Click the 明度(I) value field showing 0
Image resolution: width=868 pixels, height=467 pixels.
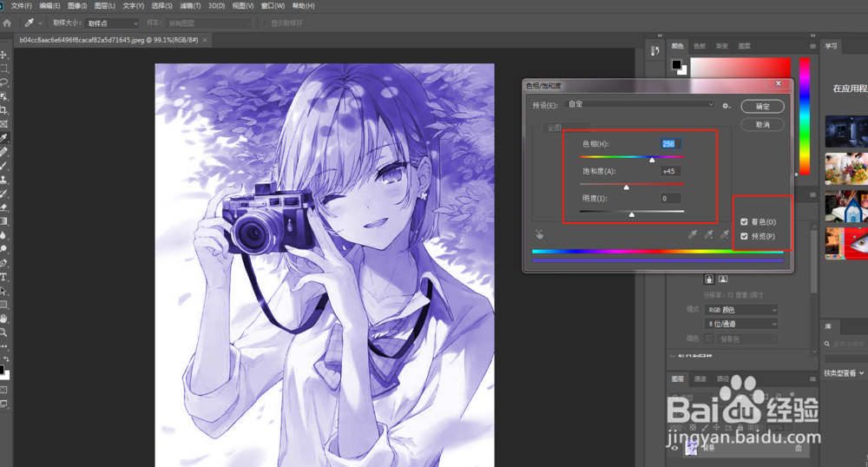click(670, 198)
